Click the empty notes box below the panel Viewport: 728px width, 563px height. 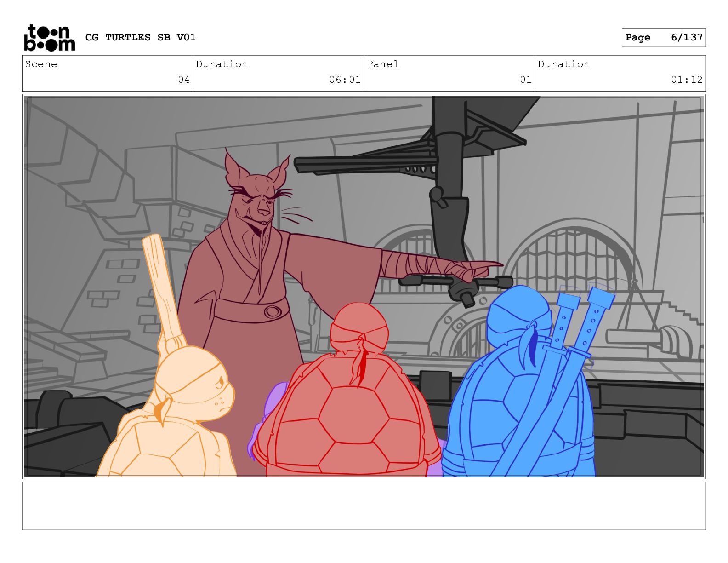pos(364,506)
